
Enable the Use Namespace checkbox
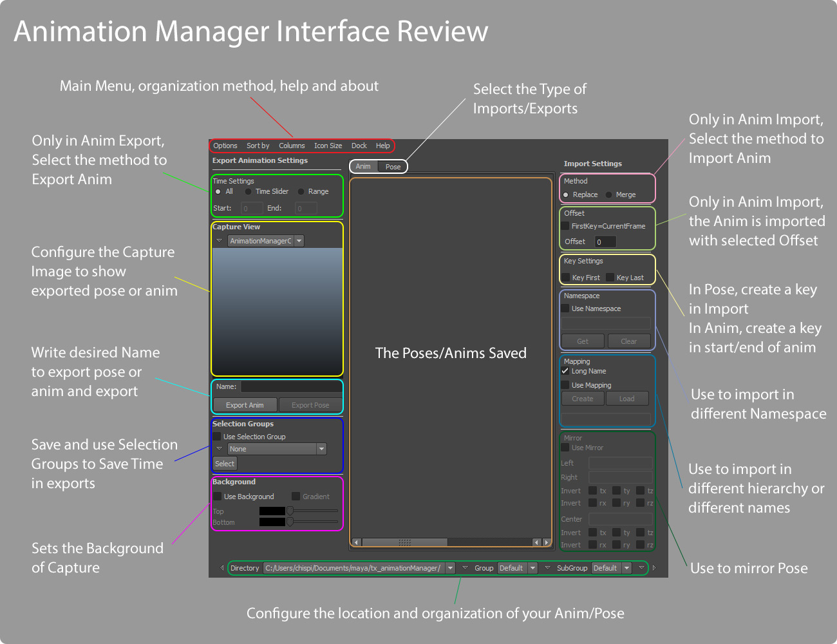pyautogui.click(x=565, y=308)
